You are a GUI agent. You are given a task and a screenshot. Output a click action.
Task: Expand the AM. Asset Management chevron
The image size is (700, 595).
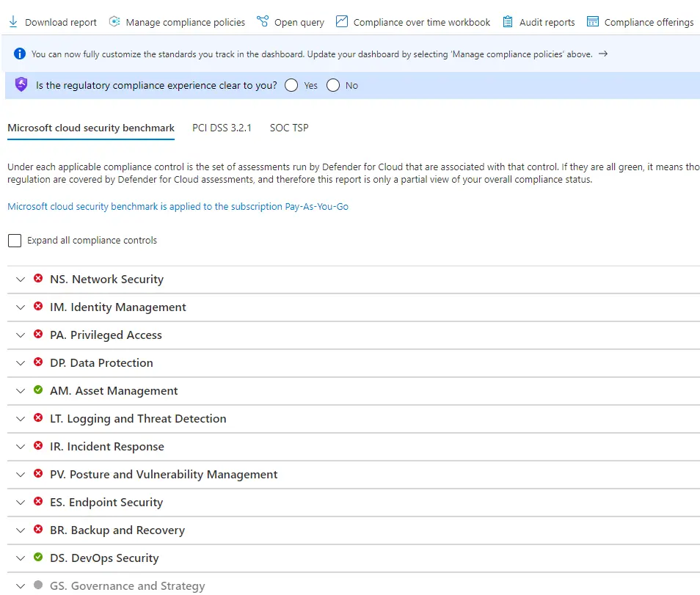point(21,391)
